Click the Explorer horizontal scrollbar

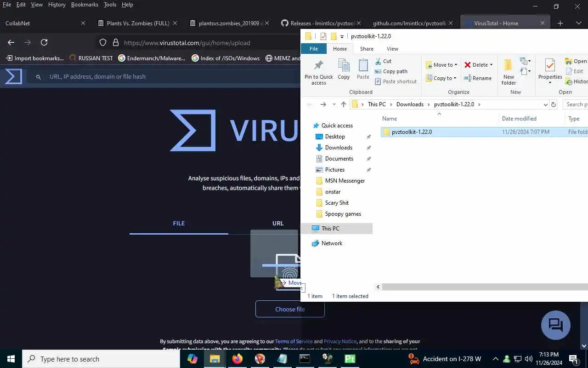coord(485,287)
